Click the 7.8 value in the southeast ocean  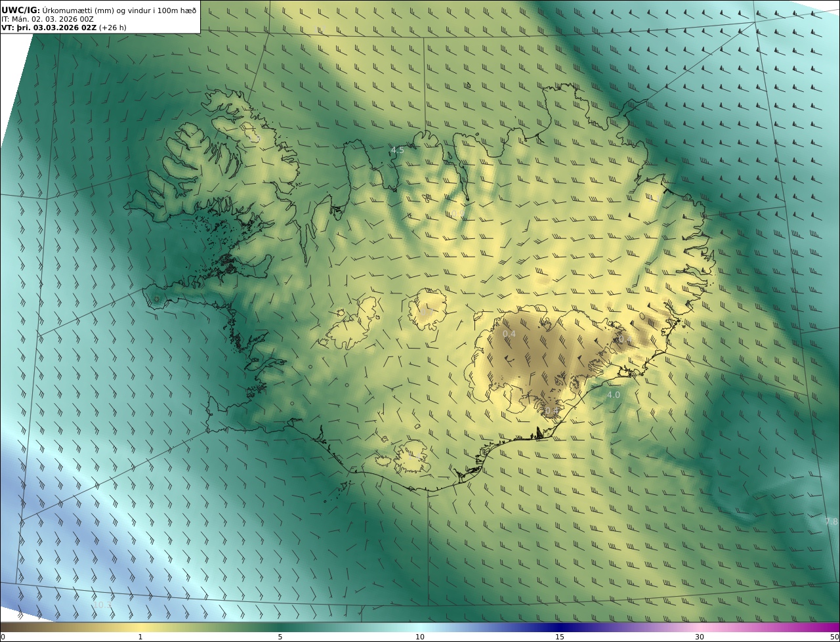point(831,521)
